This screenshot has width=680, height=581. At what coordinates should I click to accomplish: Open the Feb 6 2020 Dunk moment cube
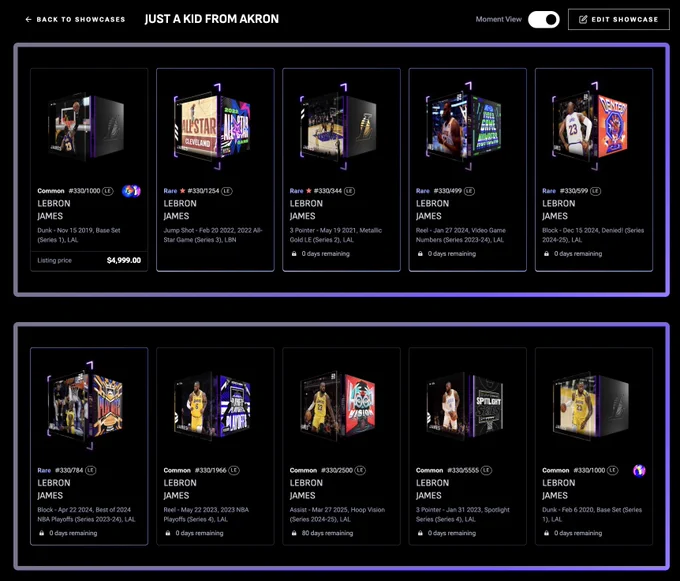[590, 405]
